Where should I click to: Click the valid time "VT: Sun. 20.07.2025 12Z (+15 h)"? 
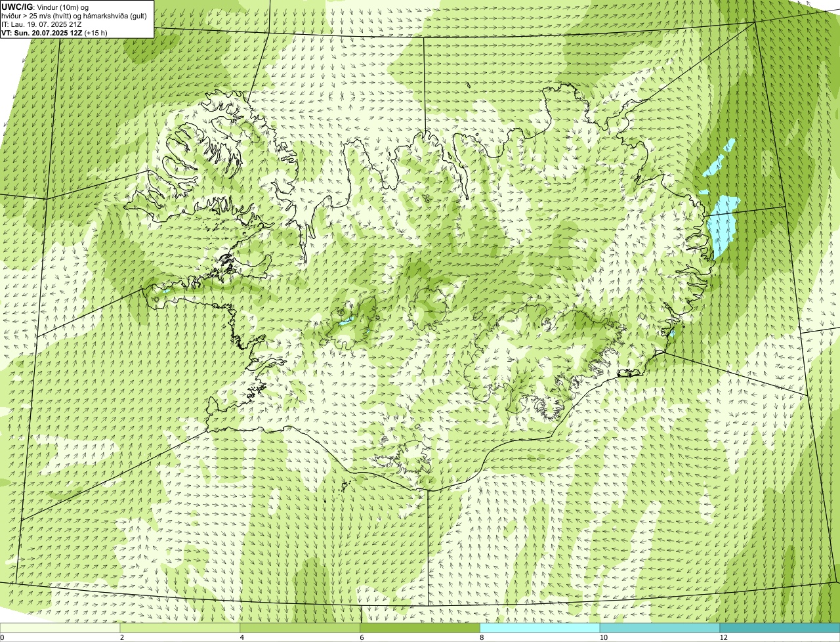[x=54, y=32]
